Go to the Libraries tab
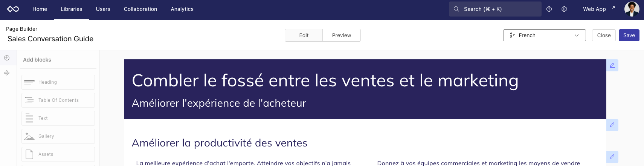The height and width of the screenshot is (166, 644). pos(71,9)
